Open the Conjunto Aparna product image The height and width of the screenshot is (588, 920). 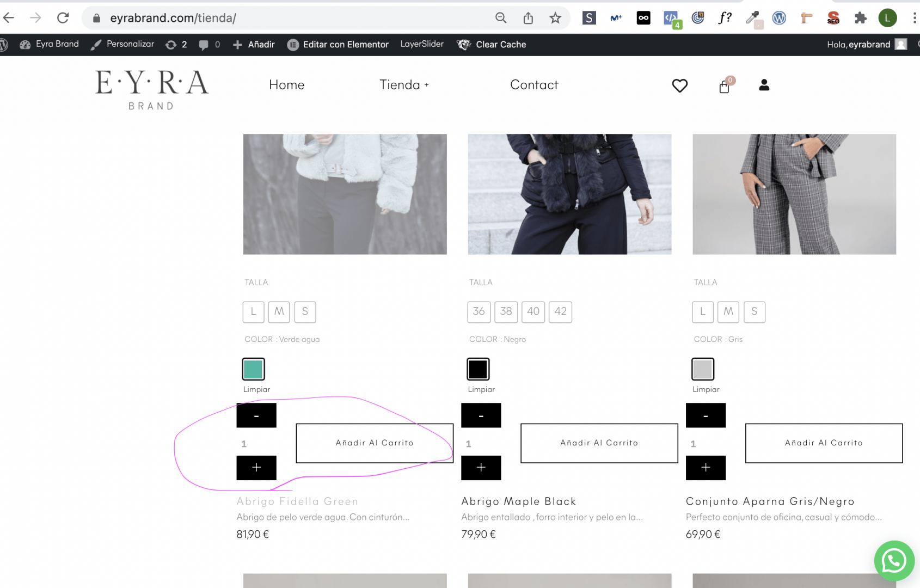coord(794,194)
